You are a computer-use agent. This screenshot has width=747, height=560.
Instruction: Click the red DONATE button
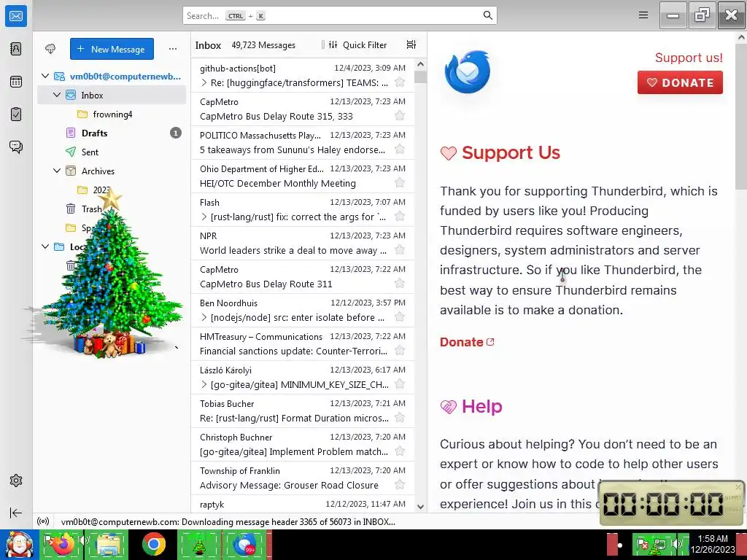tap(680, 82)
